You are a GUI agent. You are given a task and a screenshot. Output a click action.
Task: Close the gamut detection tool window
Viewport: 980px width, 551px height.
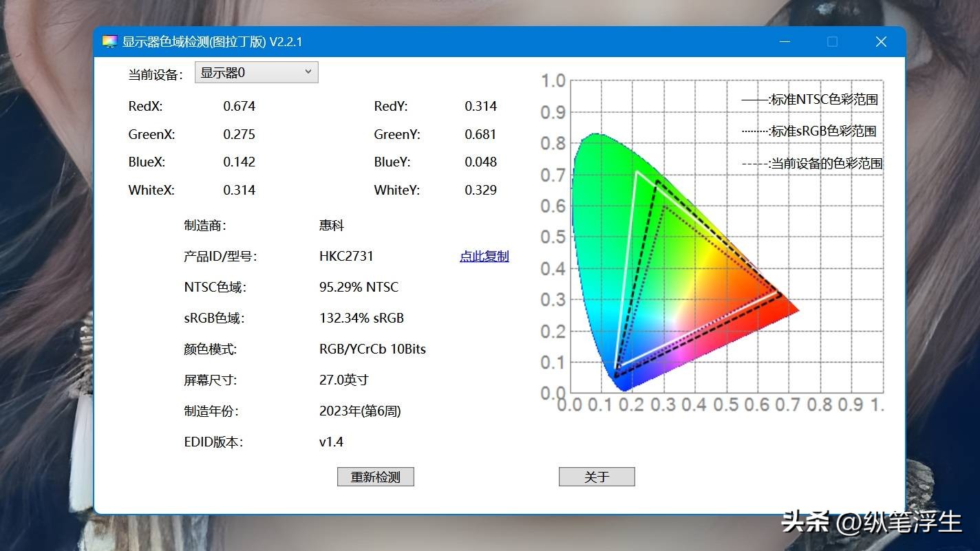tap(881, 41)
